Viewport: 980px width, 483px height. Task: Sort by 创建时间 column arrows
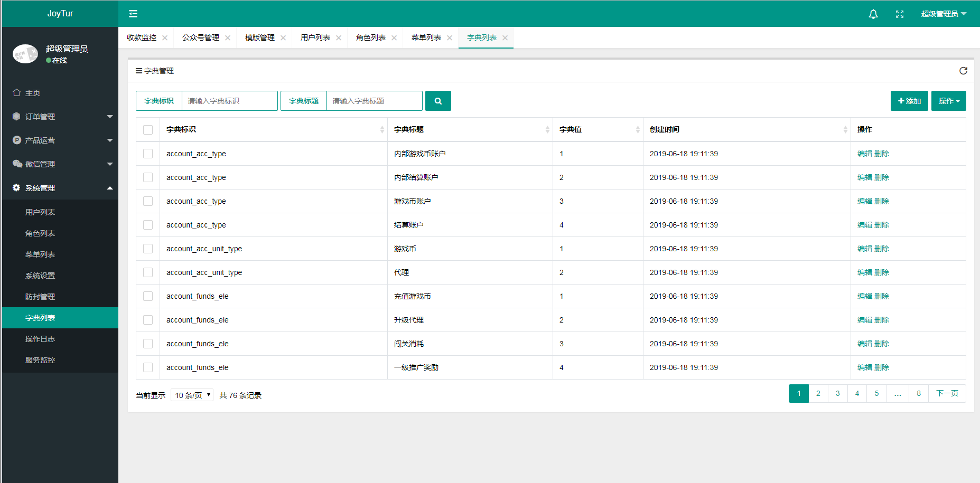(845, 130)
